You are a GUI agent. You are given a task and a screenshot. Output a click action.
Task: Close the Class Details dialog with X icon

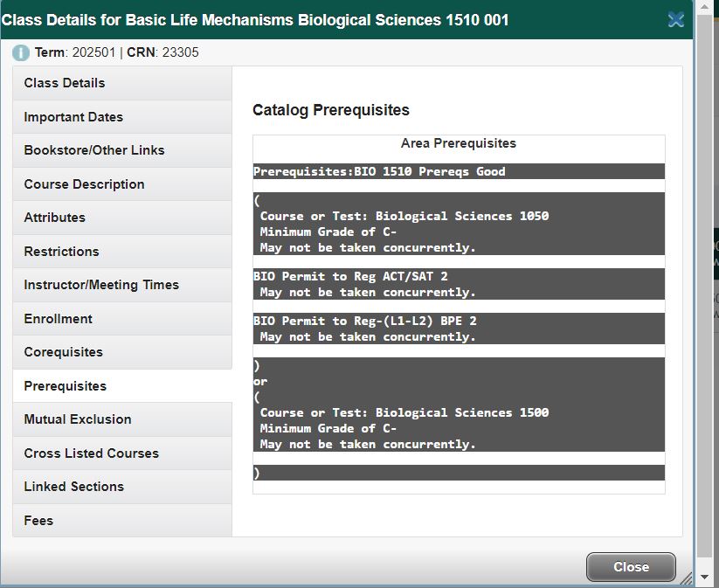click(x=676, y=20)
